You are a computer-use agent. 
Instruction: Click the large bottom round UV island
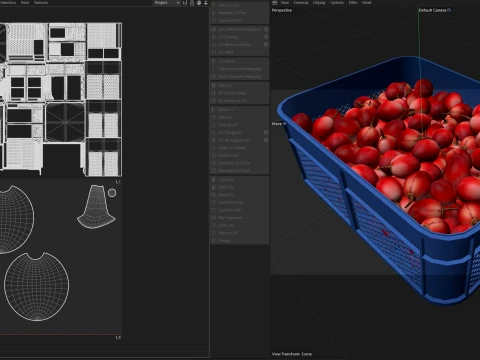pyautogui.click(x=37, y=287)
